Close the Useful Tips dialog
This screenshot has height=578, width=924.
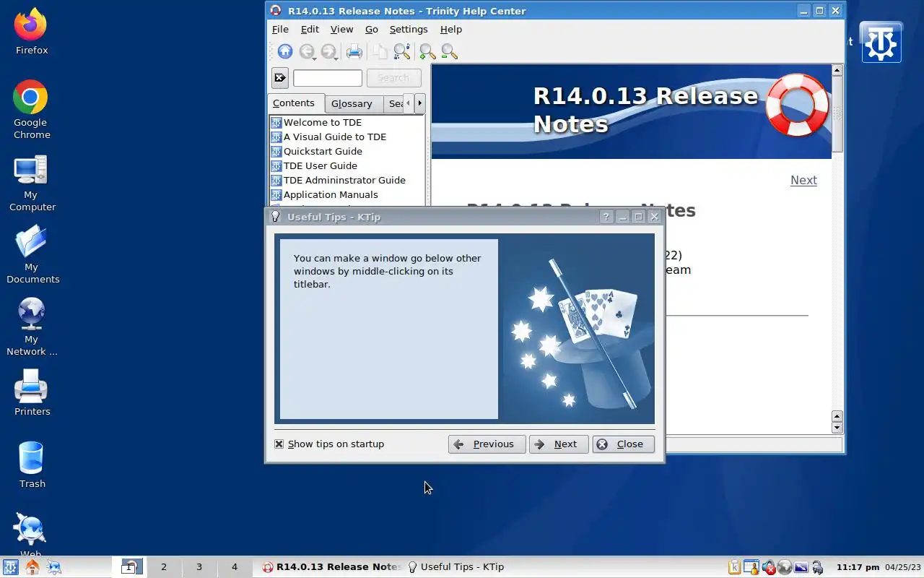point(623,444)
